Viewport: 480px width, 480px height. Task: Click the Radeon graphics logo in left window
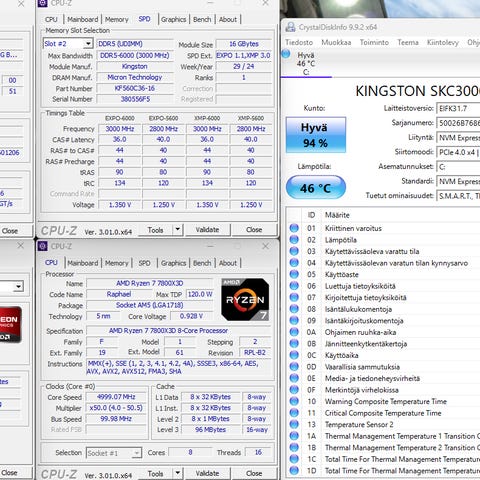[10, 325]
